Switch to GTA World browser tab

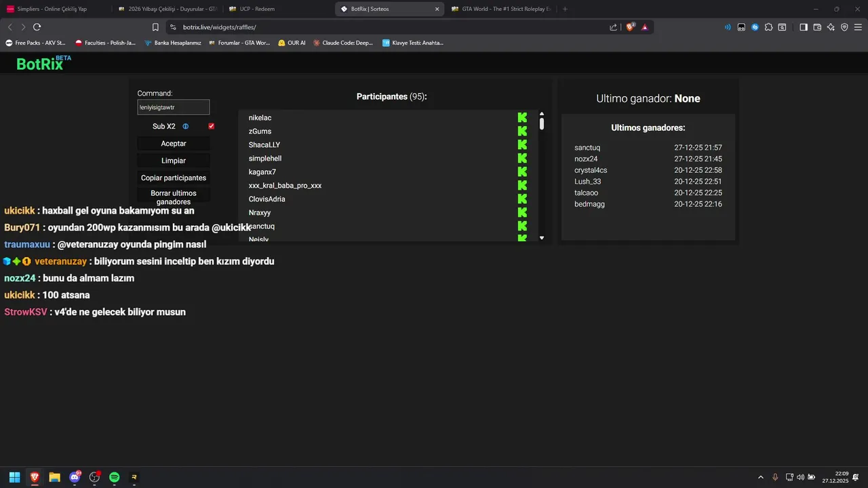[x=500, y=9]
